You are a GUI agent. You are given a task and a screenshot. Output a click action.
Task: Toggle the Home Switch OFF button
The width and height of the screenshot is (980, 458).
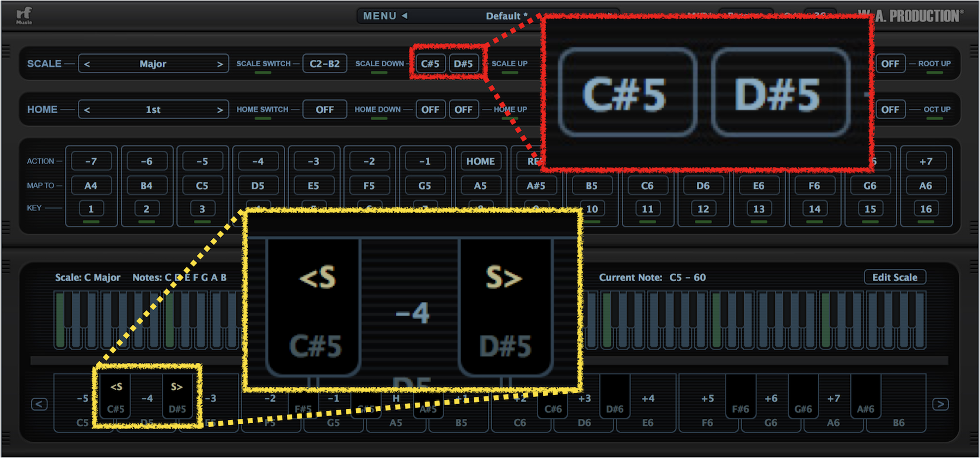[x=324, y=109]
